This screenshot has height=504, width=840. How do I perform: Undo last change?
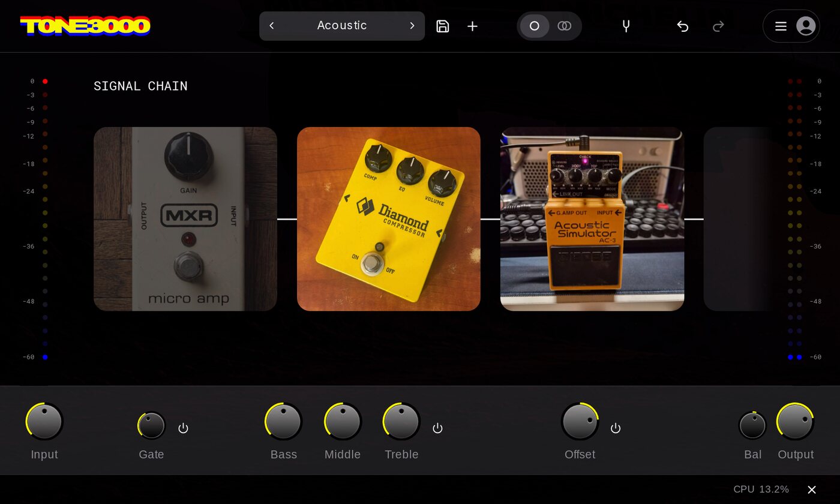[x=682, y=26]
